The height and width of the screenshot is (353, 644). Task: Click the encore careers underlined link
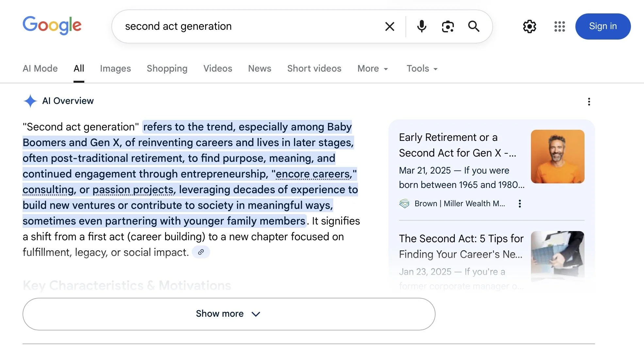click(x=313, y=174)
